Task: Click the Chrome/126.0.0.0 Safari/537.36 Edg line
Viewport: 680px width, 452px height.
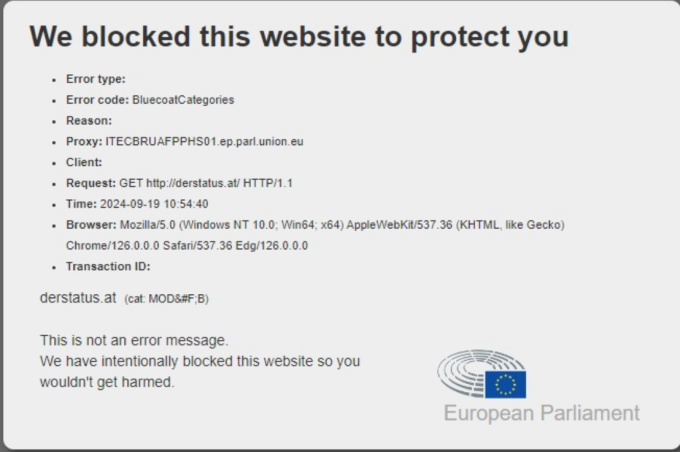Action: coord(187,246)
